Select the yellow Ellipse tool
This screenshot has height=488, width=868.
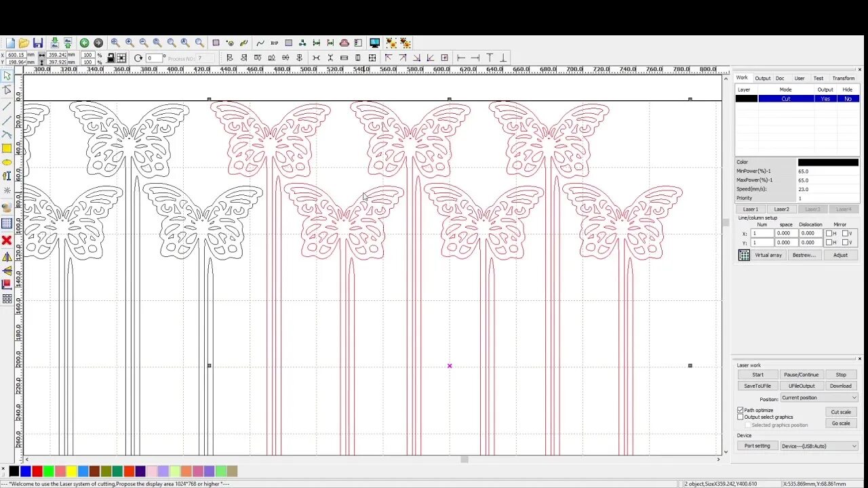coord(7,163)
